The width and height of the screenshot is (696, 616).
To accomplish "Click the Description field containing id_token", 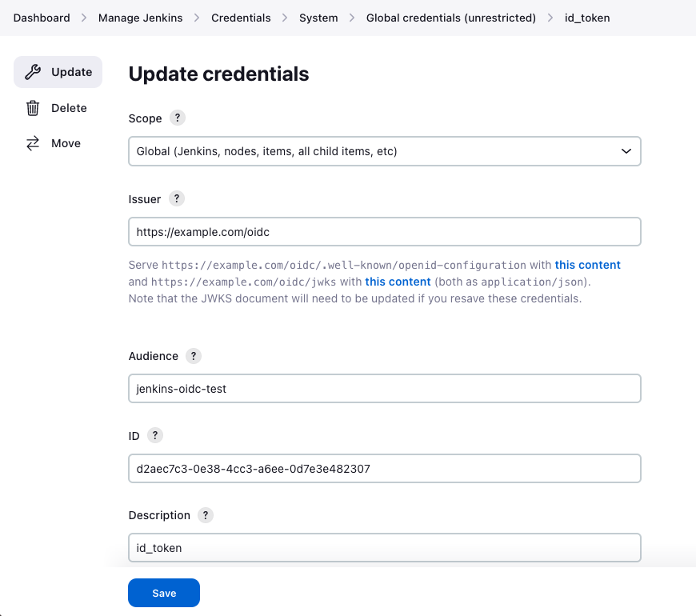I will click(384, 547).
